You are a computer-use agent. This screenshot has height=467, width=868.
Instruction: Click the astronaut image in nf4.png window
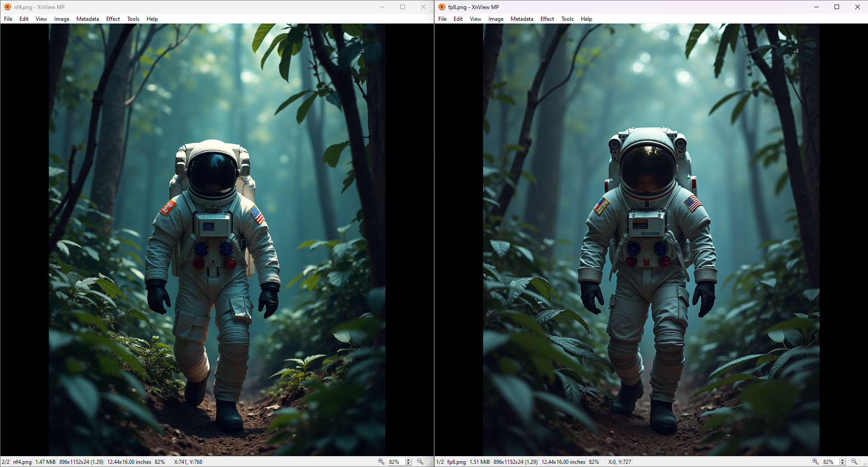click(217, 240)
